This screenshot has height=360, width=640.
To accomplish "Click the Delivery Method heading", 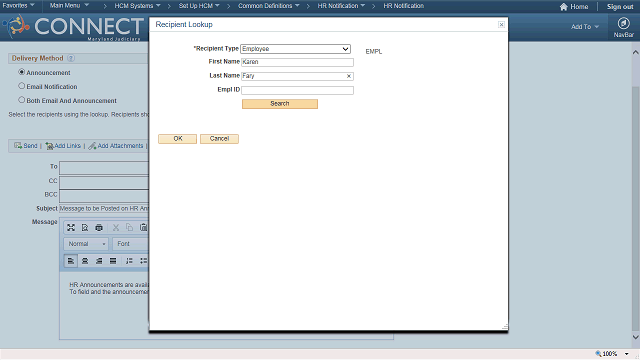I will (38, 58).
